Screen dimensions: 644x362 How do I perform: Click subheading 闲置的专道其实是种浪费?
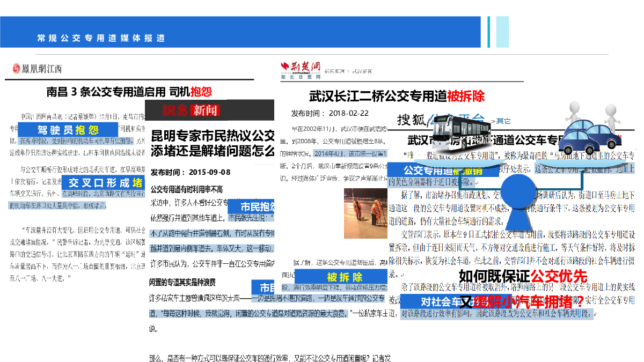(182, 282)
